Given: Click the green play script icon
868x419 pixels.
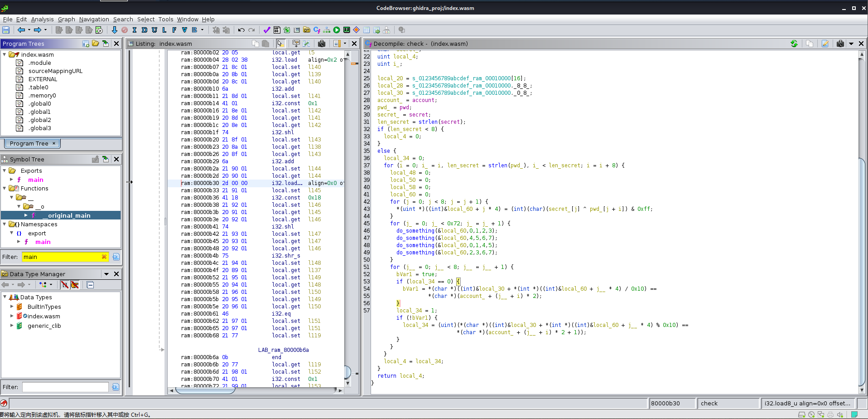Looking at the screenshot, I should 337,30.
